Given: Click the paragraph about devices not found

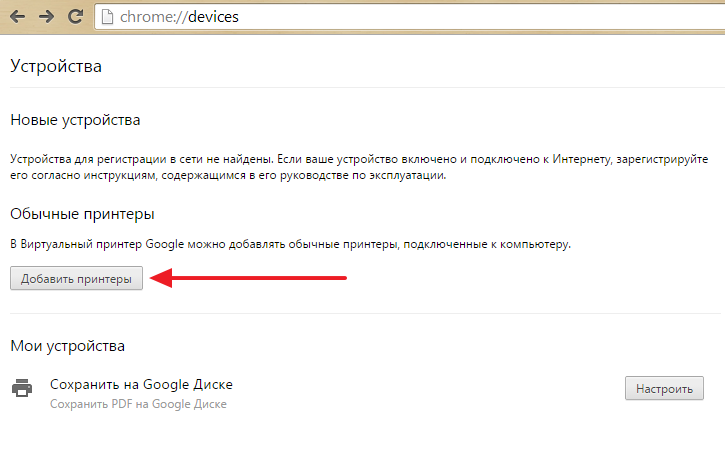Looking at the screenshot, I should coord(359,167).
